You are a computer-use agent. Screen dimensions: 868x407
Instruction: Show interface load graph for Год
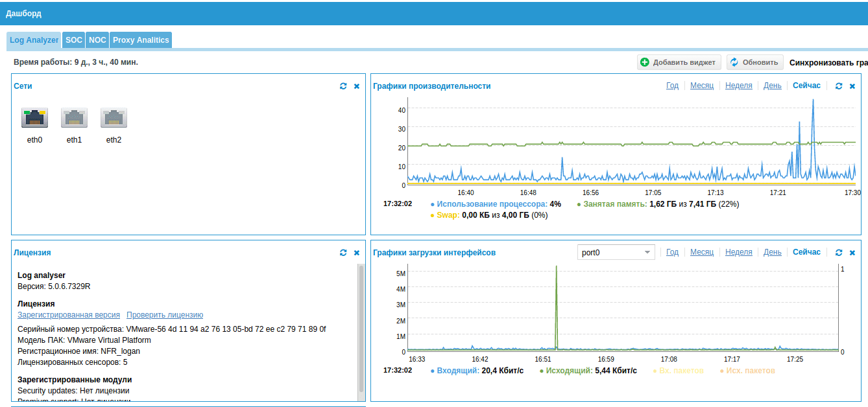[672, 252]
